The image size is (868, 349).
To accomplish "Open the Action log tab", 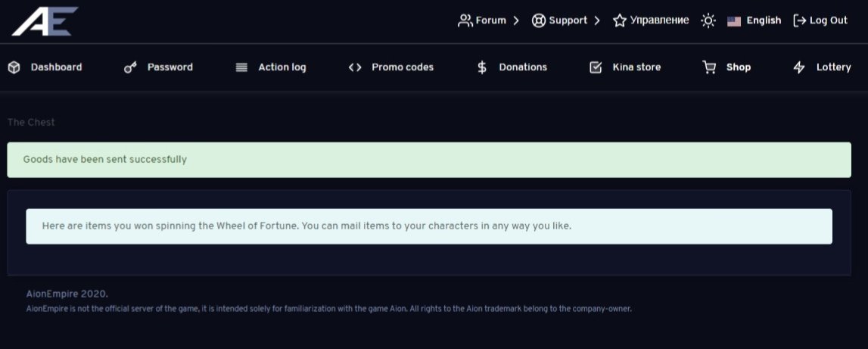I will coord(282,67).
